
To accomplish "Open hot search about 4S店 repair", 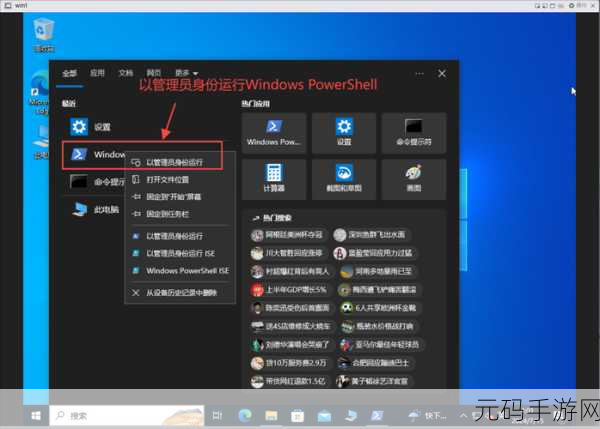I will pyautogui.click(x=291, y=326).
